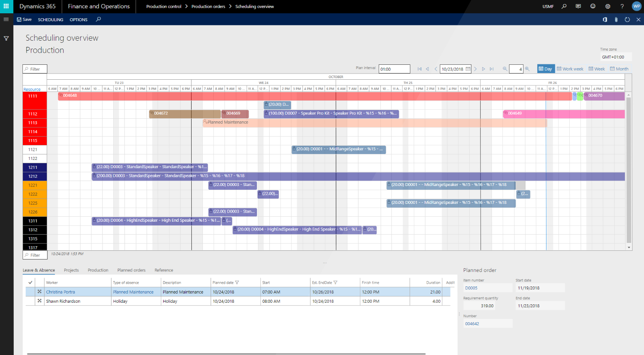Open the SCHEDULING menu

pos(51,20)
